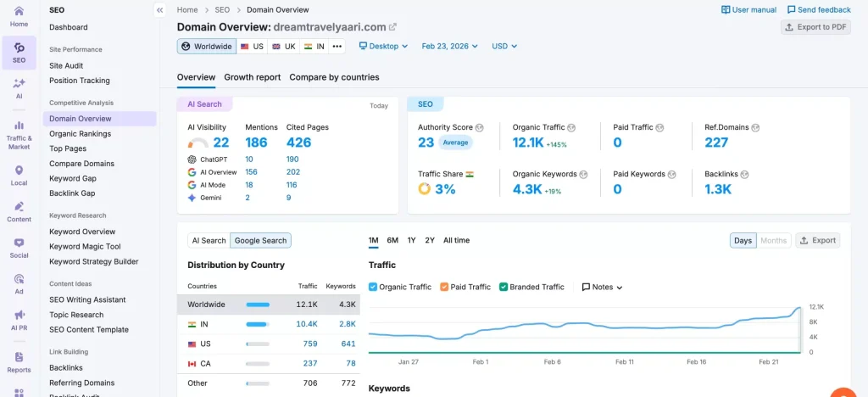868x397 pixels.
Task: Select the 1Y time range
Action: [411, 240]
